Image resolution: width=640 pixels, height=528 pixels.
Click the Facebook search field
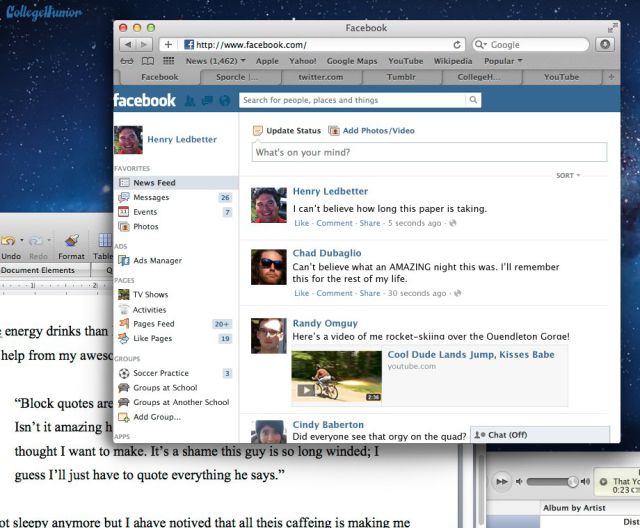click(352, 100)
